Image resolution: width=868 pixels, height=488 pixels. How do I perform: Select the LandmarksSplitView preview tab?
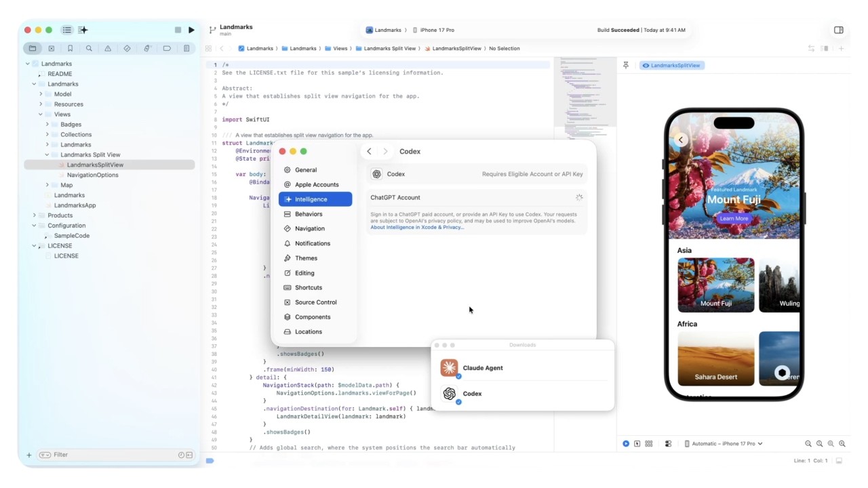pyautogui.click(x=671, y=66)
